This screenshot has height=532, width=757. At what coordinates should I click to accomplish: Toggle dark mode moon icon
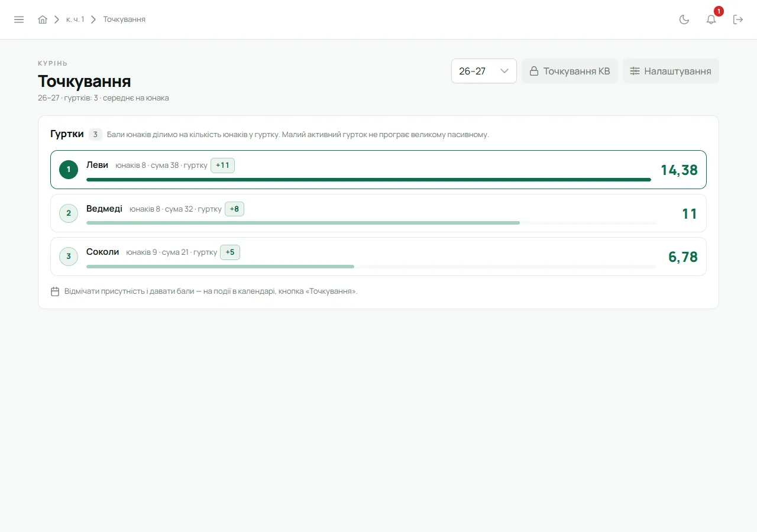[x=684, y=20]
